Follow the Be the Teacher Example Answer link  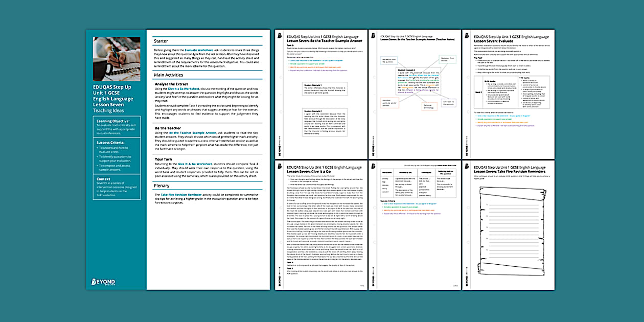(x=192, y=132)
